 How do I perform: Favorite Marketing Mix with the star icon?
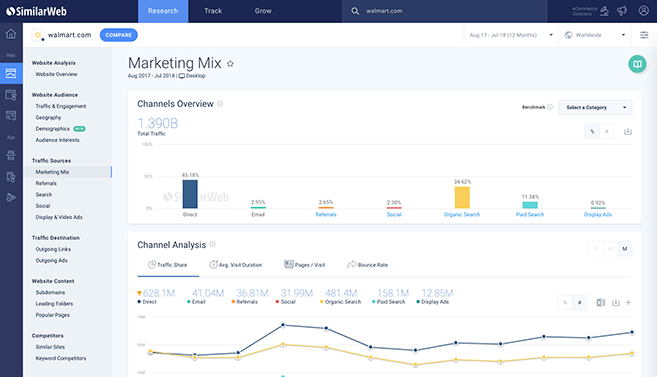[230, 64]
